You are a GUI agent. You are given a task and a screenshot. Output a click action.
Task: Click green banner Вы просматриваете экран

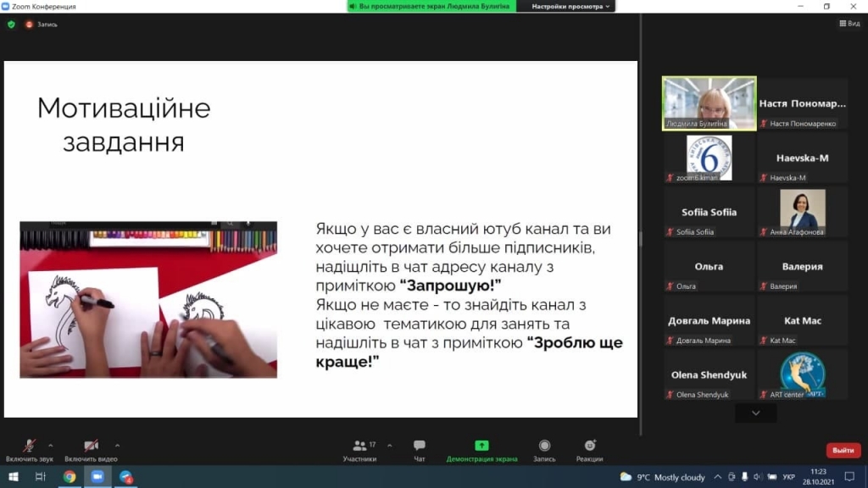tap(431, 7)
